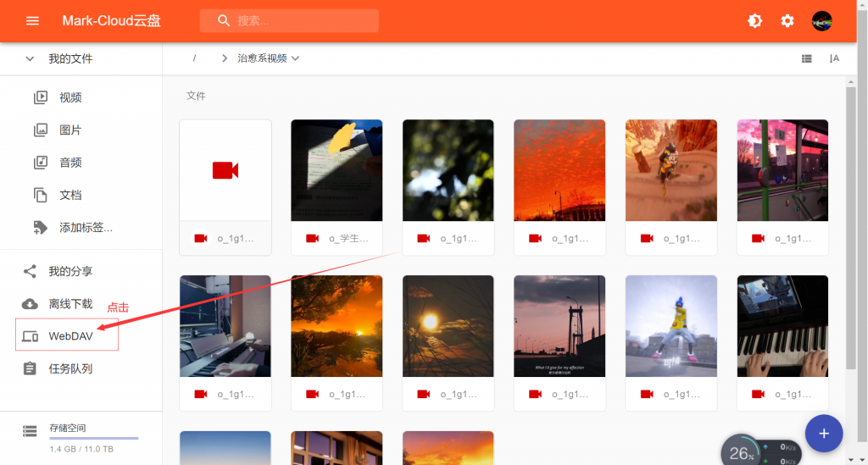Click the 音频 audio icon
Screen dimensions: 868x465
pyautogui.click(x=41, y=163)
